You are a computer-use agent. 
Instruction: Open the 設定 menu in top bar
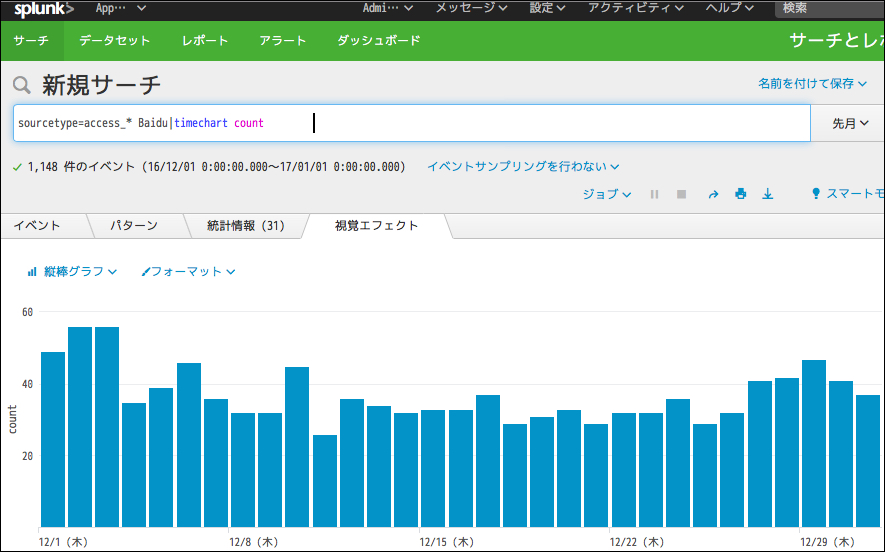point(547,8)
